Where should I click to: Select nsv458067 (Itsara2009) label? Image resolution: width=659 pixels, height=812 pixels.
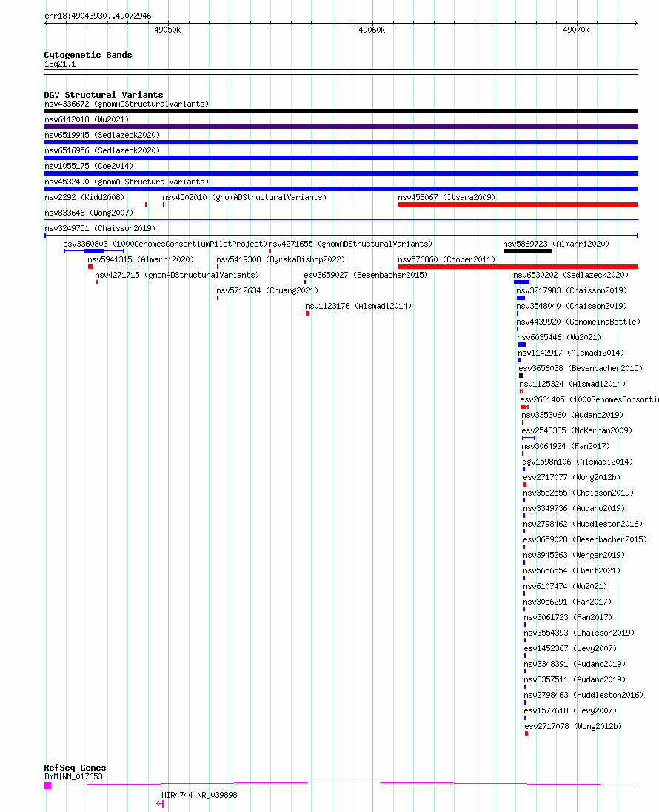(446, 197)
